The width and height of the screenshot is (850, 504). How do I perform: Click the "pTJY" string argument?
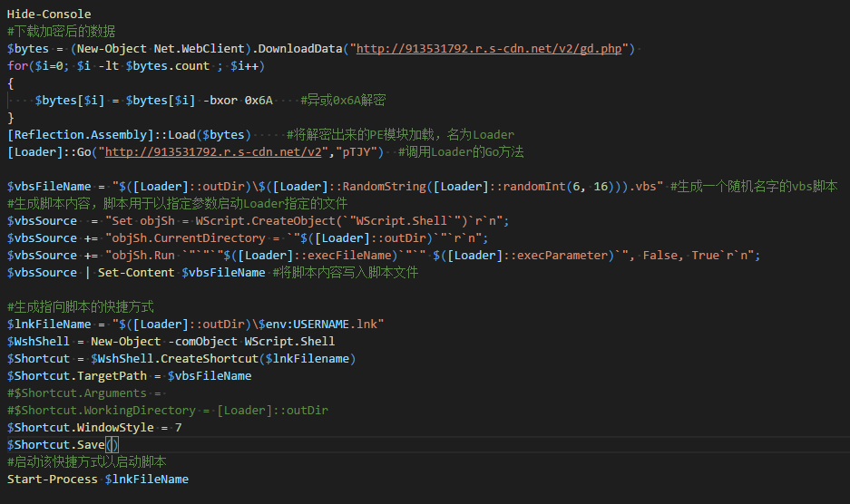tap(357, 151)
